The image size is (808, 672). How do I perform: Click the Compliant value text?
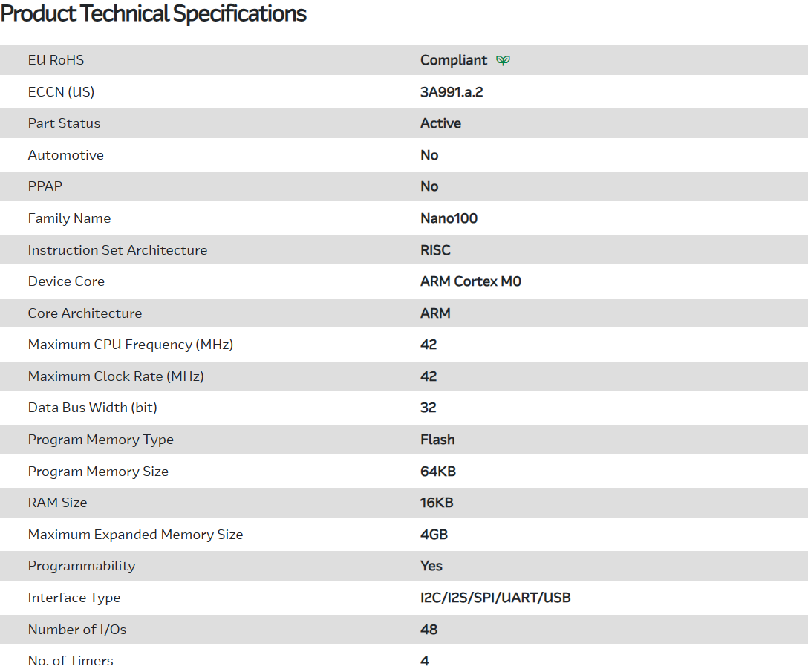click(454, 60)
